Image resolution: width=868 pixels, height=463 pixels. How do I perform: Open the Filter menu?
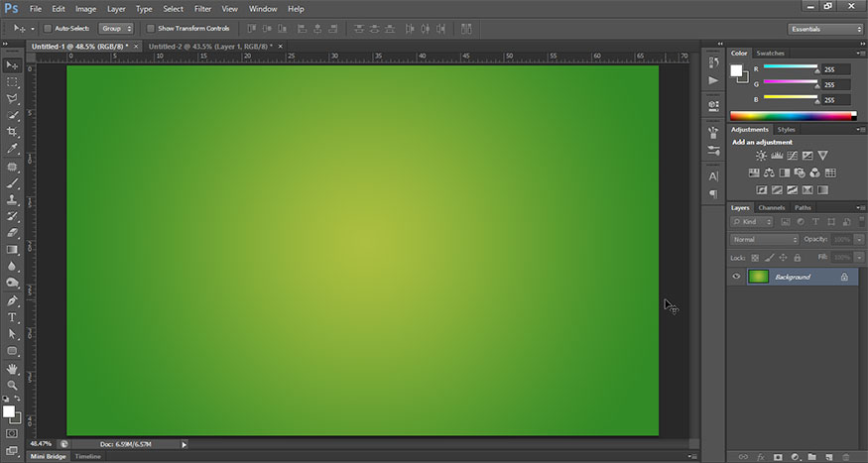pos(202,9)
